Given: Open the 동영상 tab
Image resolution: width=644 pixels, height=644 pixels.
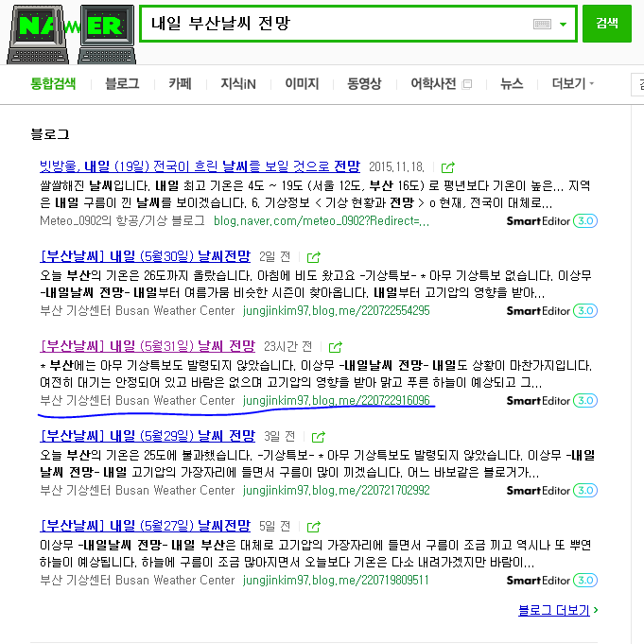Looking at the screenshot, I should point(364,84).
